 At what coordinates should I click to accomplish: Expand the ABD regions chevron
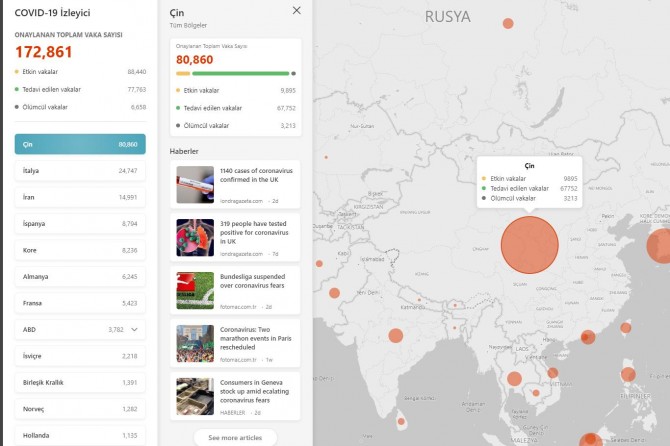tap(135, 328)
